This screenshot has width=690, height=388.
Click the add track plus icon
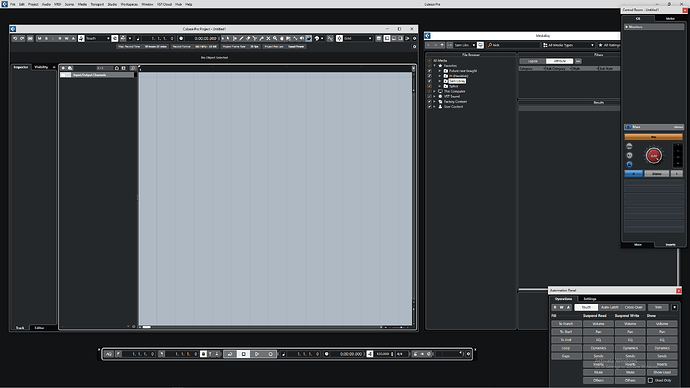(63, 68)
